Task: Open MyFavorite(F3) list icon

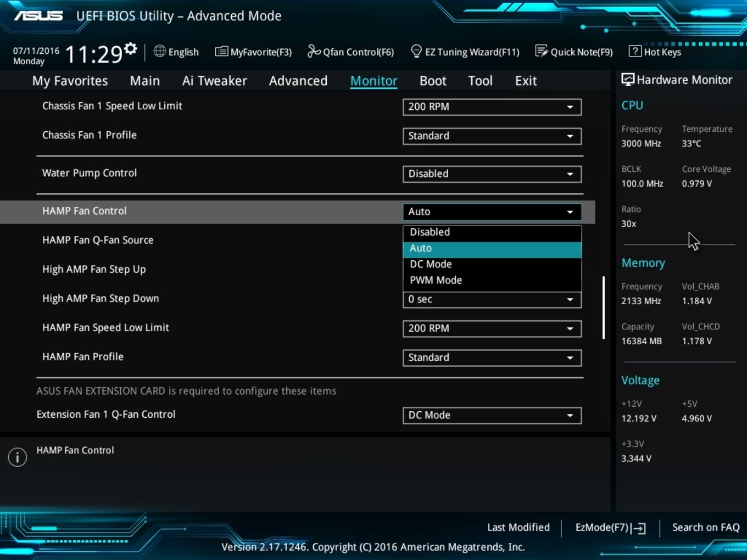Action: [221, 52]
